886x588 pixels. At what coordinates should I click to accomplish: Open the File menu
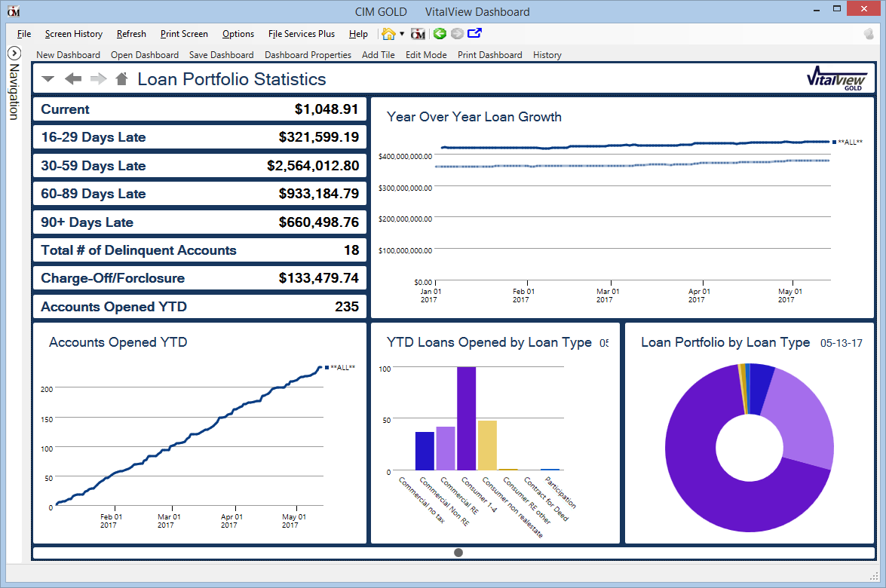click(23, 34)
